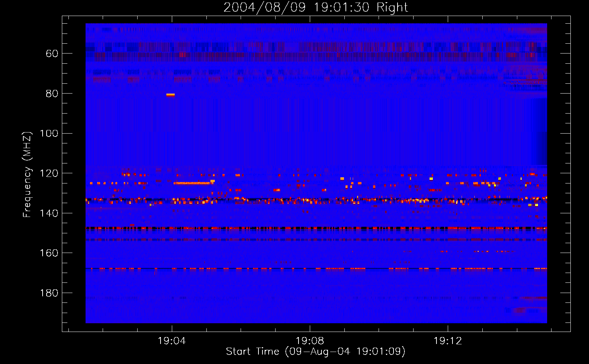Click the plot title '2004/08/09 19:01:30 Right'
589x364 pixels.
point(316,7)
